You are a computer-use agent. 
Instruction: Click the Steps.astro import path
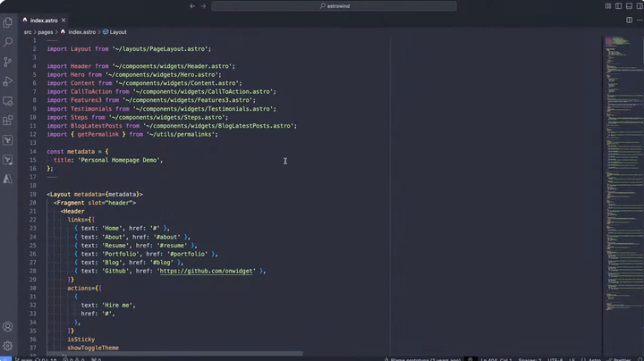(168, 117)
